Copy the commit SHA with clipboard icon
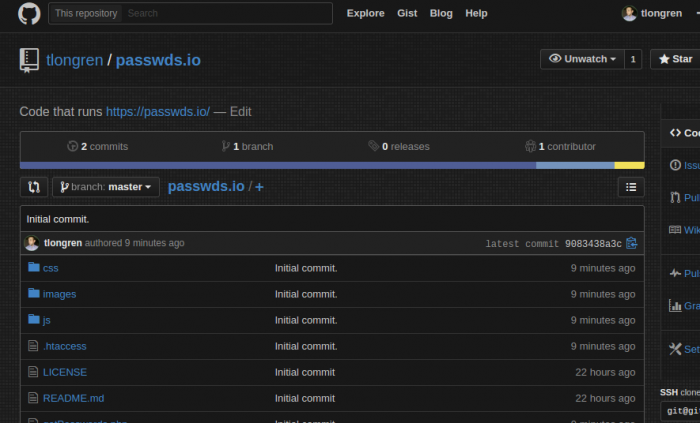The image size is (700, 423). [x=632, y=243]
